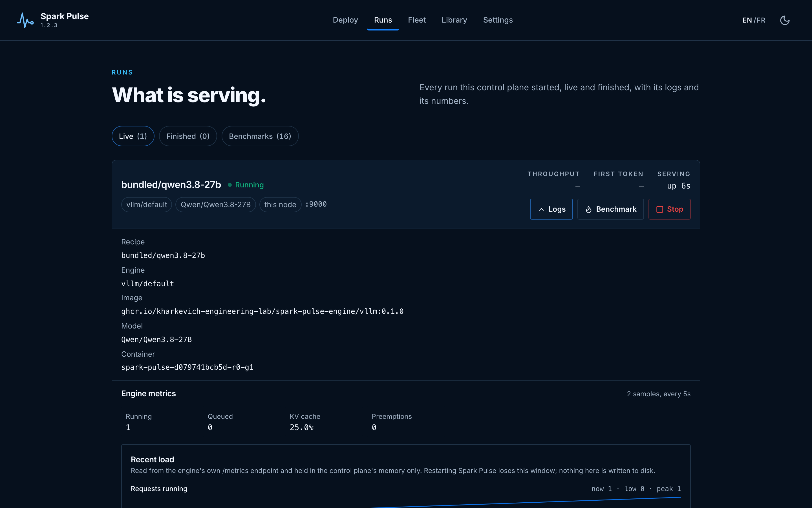Click the THROUGHPUT stat label
The height and width of the screenshot is (508, 812).
pyautogui.click(x=554, y=174)
